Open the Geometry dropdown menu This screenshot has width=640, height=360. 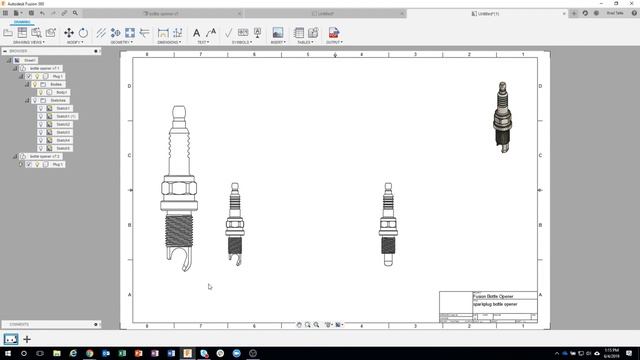[121, 42]
